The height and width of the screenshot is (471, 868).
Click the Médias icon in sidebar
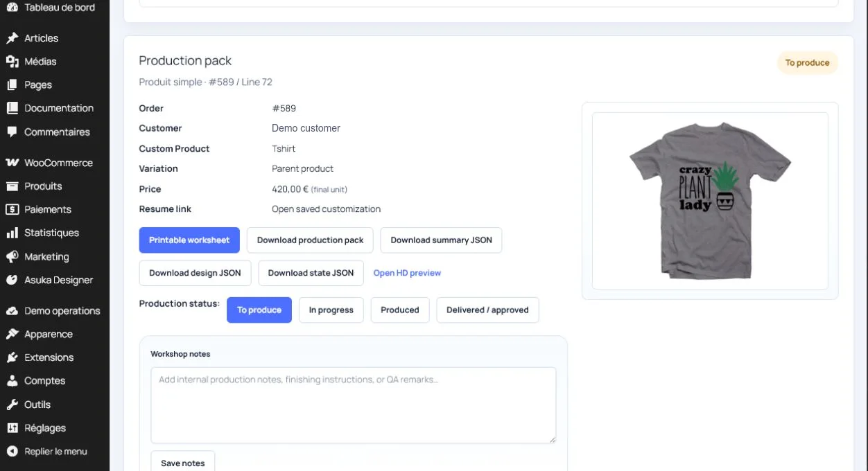tap(12, 62)
